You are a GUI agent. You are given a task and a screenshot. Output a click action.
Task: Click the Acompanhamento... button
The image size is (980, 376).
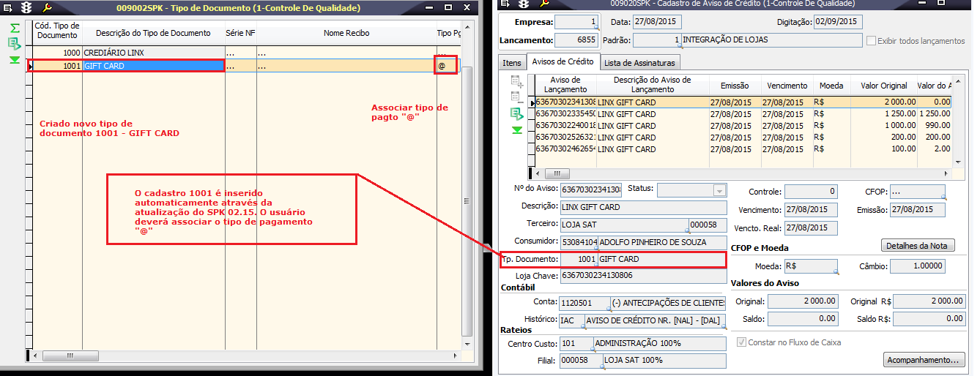point(924,360)
